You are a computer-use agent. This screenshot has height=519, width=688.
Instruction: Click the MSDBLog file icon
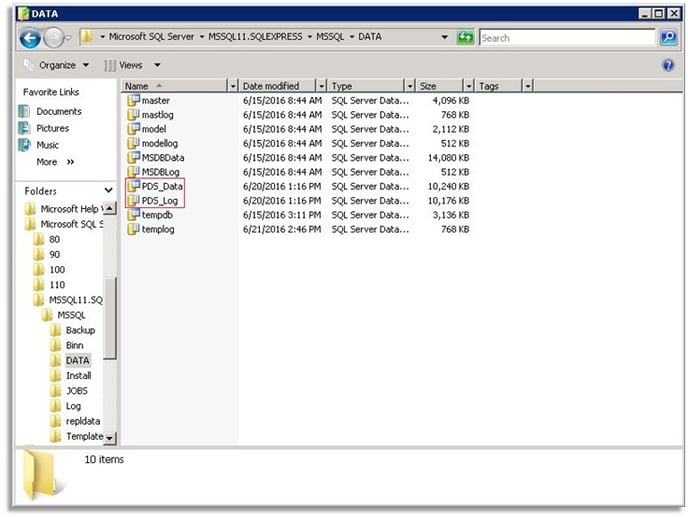[x=133, y=172]
